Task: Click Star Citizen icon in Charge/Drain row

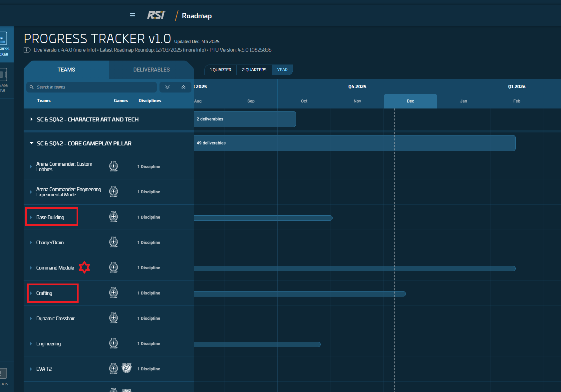Action: 114,242
